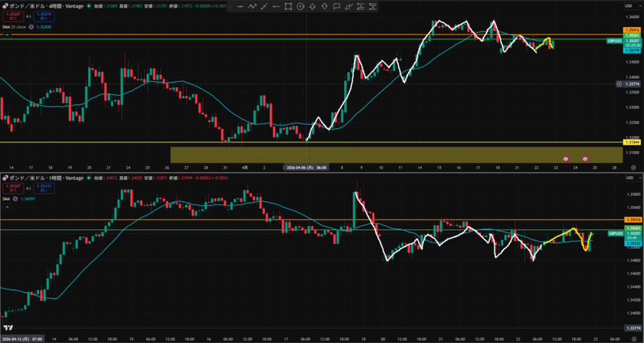Image resolution: width=644 pixels, height=343 pixels.
Task: Click the blue buy button in 1-hour chart
Action: (x=44, y=188)
